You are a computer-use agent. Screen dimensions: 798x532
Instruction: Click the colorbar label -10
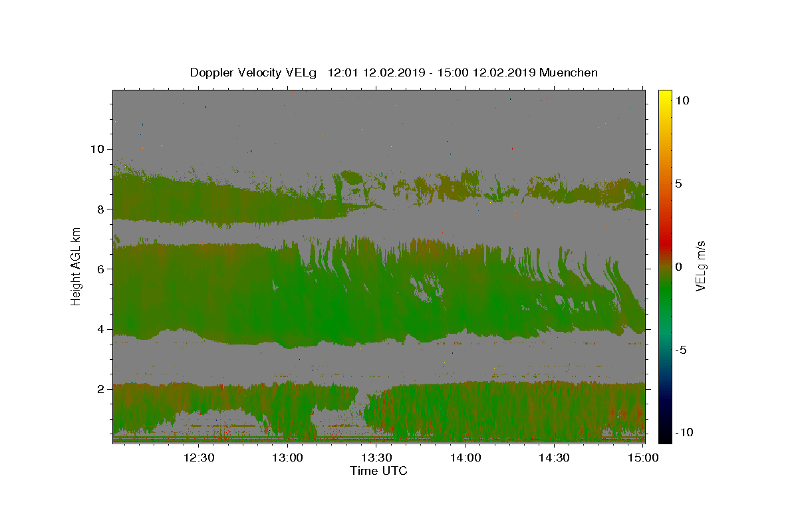click(683, 432)
